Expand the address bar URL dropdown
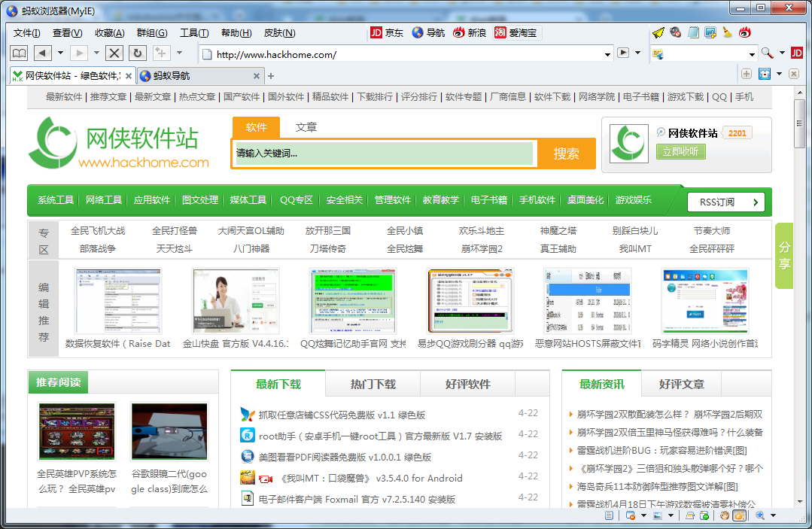812x529 pixels. click(x=607, y=54)
